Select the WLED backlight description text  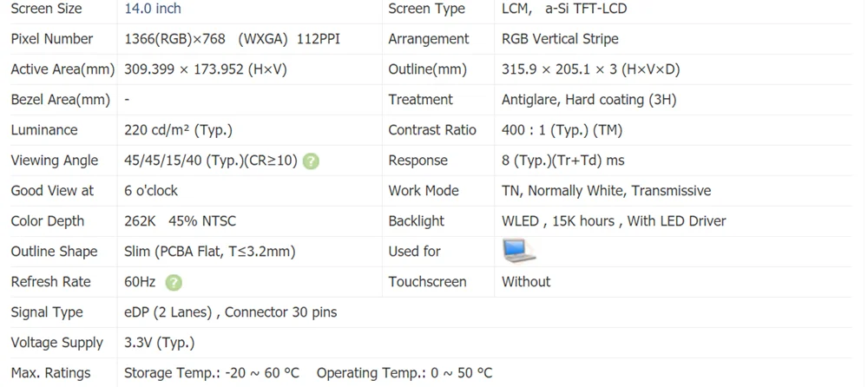coord(614,221)
